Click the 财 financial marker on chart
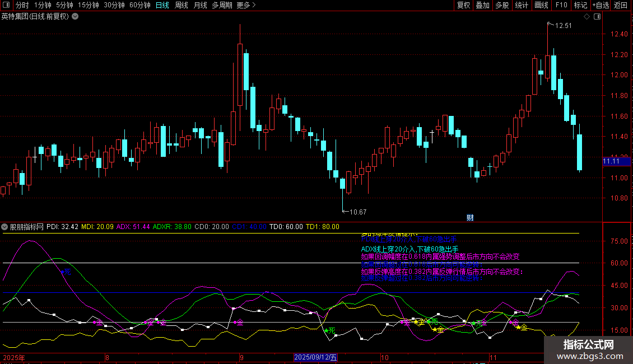633x364 pixels. click(x=471, y=217)
